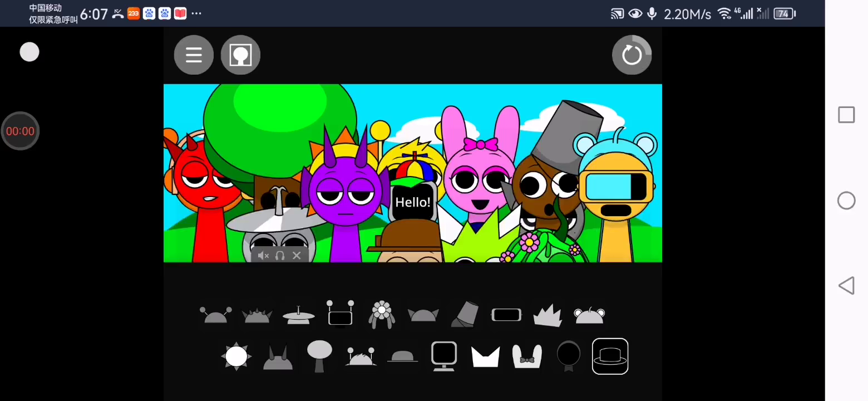
Task: Click the highlighted top hat icon
Action: click(x=610, y=356)
